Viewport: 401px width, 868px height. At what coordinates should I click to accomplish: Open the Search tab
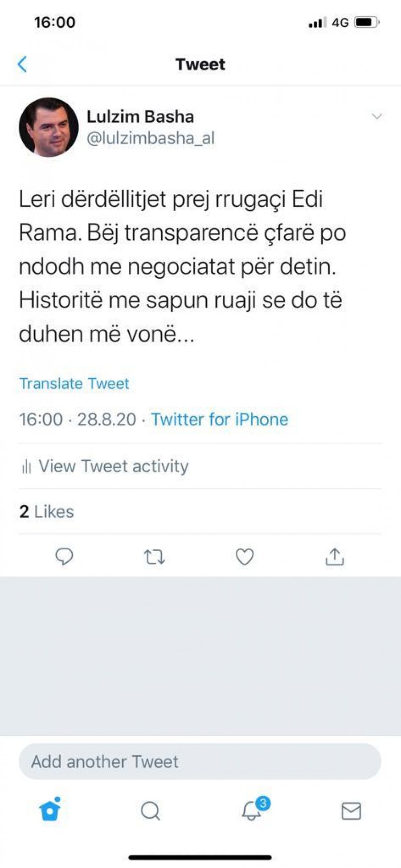coord(151,811)
